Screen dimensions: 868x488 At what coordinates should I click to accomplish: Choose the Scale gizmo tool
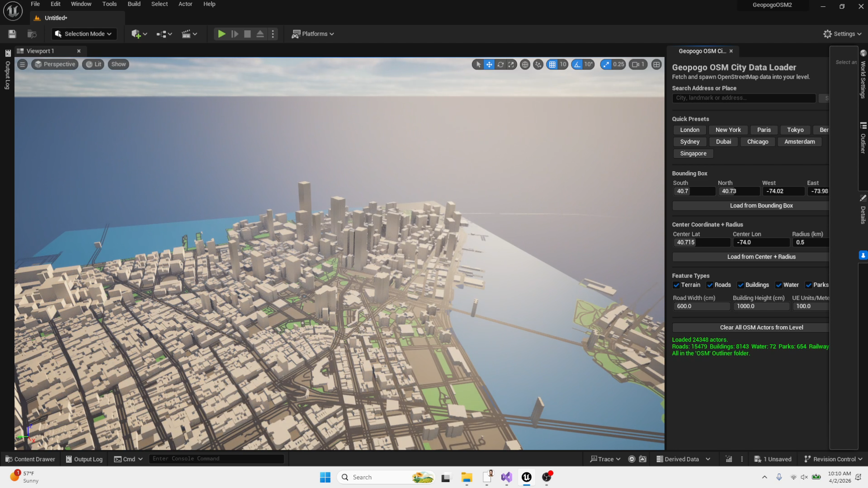(511, 65)
